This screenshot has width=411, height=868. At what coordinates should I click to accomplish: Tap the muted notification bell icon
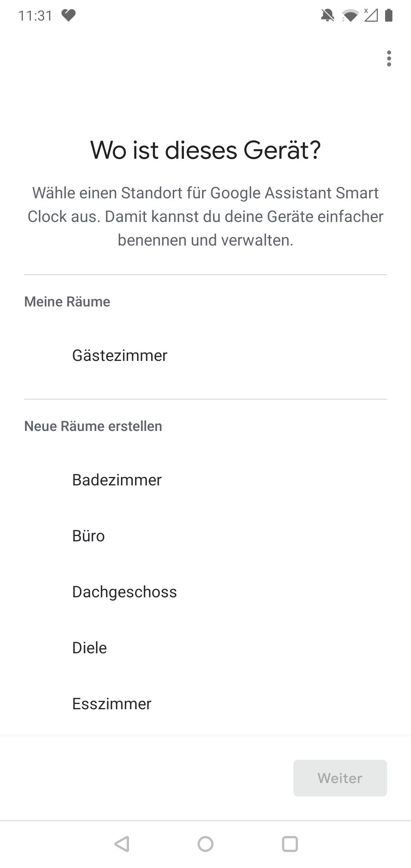point(327,16)
